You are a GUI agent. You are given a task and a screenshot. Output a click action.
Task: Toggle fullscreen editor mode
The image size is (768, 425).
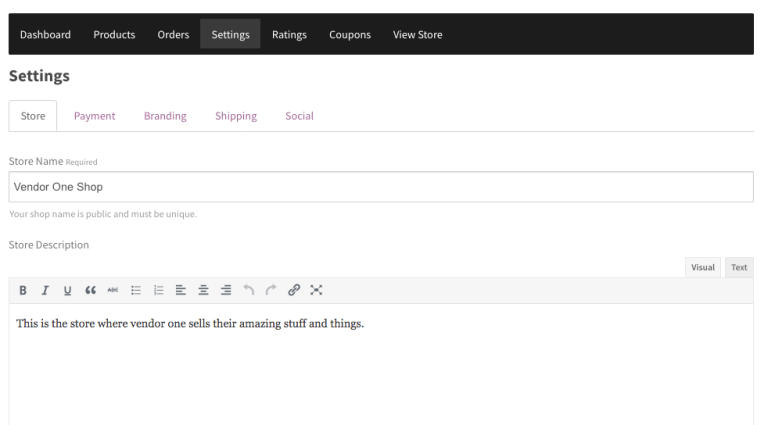click(317, 291)
